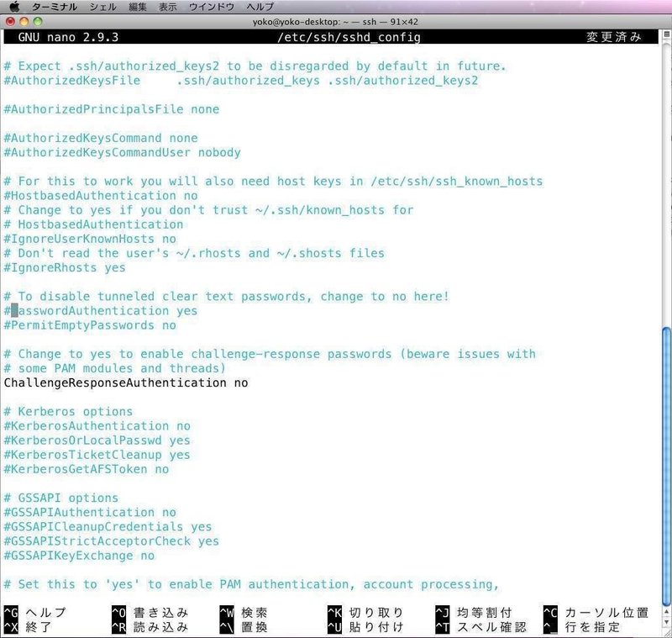The width and height of the screenshot is (672, 638).
Task: Click the ^T スペル確認 shortcut label
Action: click(480, 627)
